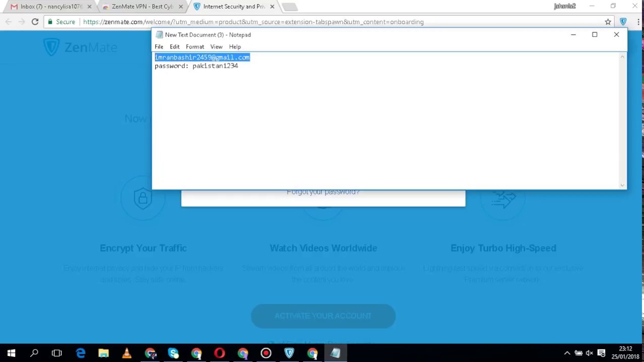Viewport: 644px width, 362px height.
Task: Select the Internet Security and Privacy tab
Action: [x=234, y=7]
